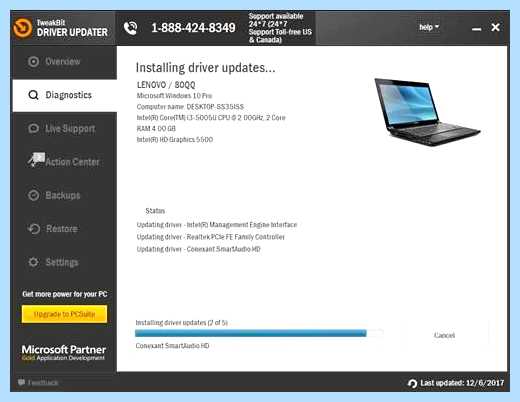Click Installing driver updates heading
Image resolution: width=520 pixels, height=402 pixels.
click(x=205, y=68)
